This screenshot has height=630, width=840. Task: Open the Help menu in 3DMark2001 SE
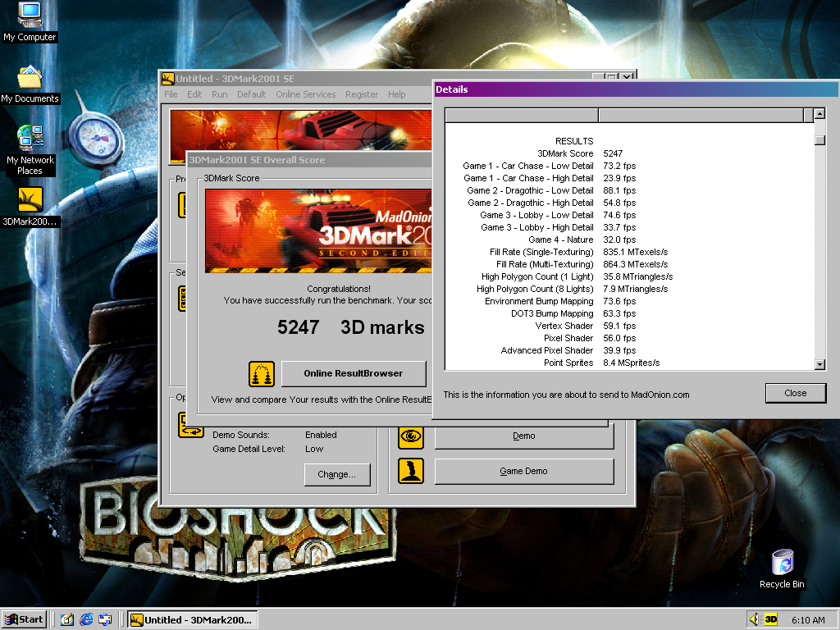click(396, 94)
